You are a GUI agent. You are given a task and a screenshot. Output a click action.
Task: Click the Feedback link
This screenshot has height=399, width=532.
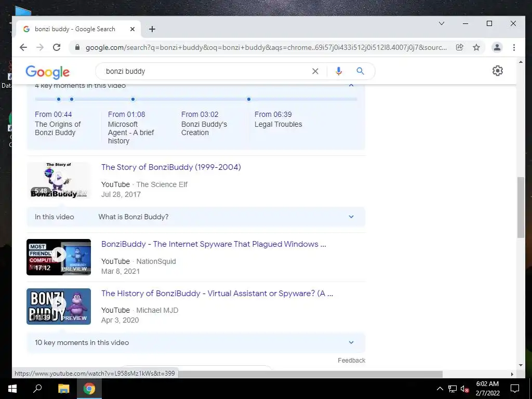(352, 361)
